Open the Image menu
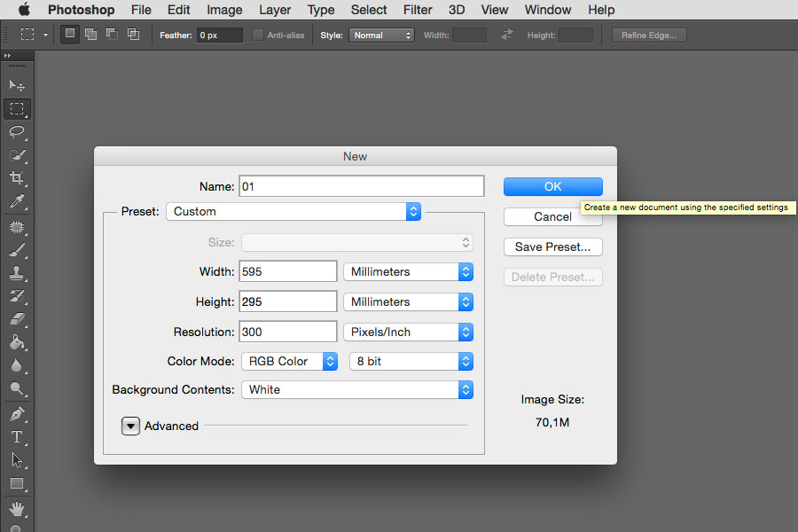This screenshot has height=532, width=798. click(x=224, y=10)
